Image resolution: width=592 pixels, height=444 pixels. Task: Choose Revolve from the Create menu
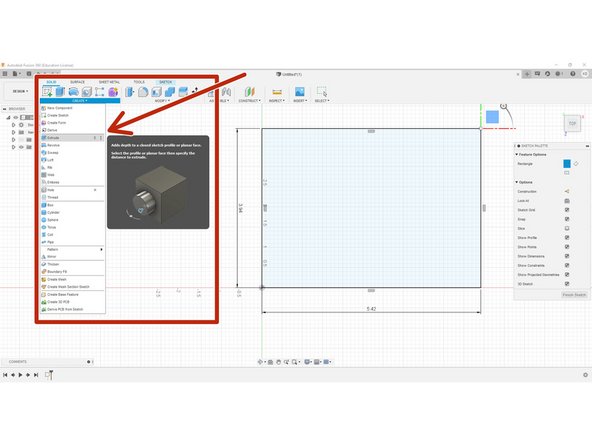click(72, 145)
